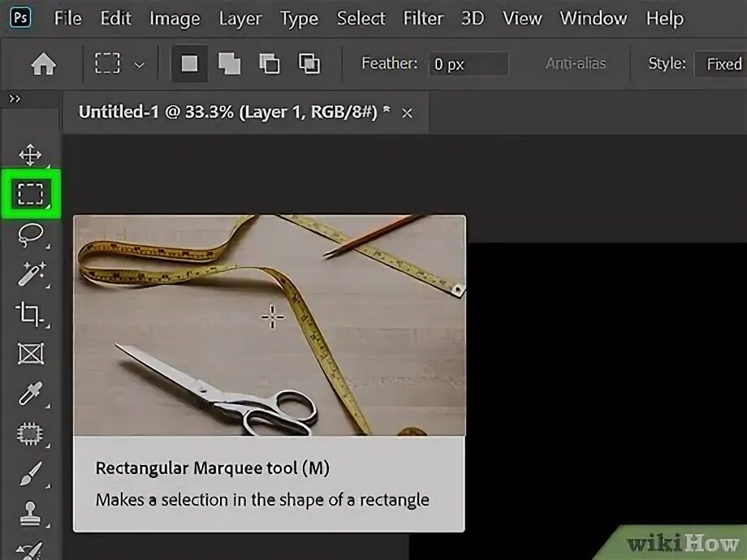The width and height of the screenshot is (747, 560).
Task: Select the Eyedropper tool
Action: tap(31, 394)
